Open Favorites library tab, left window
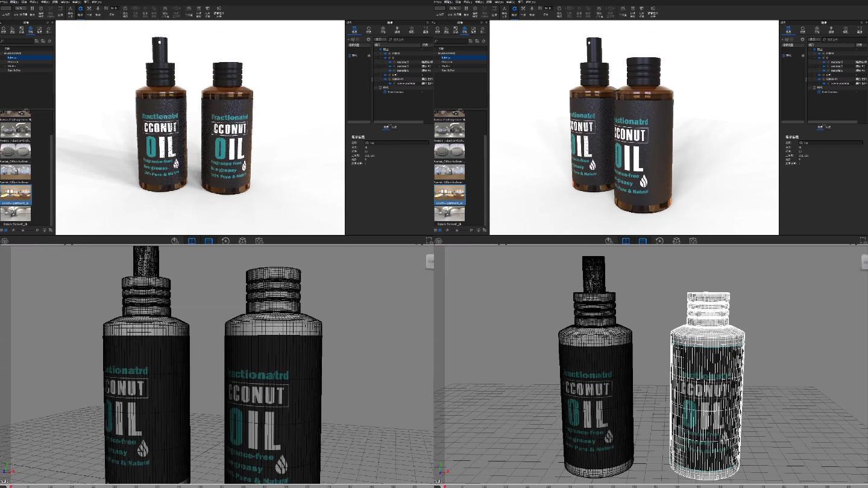 [48, 30]
